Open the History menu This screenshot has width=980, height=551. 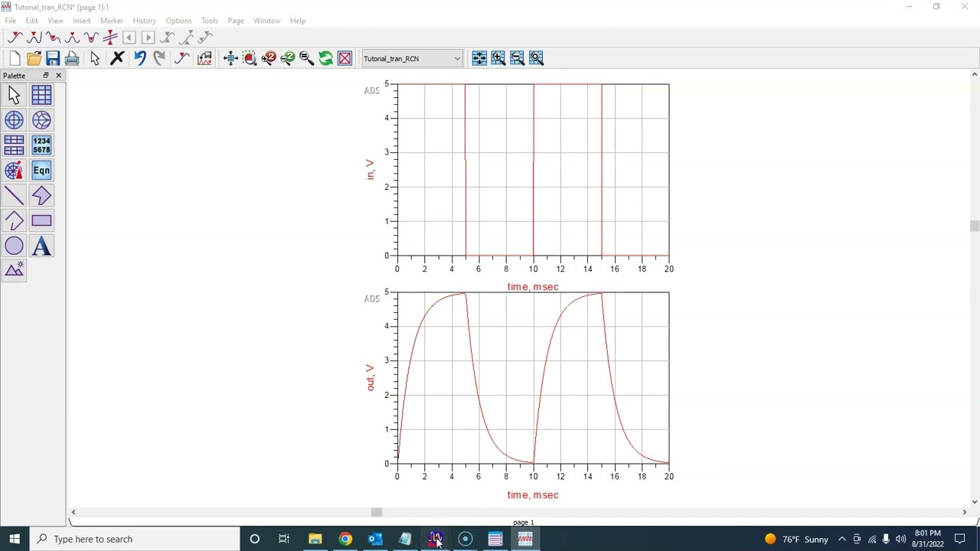144,21
